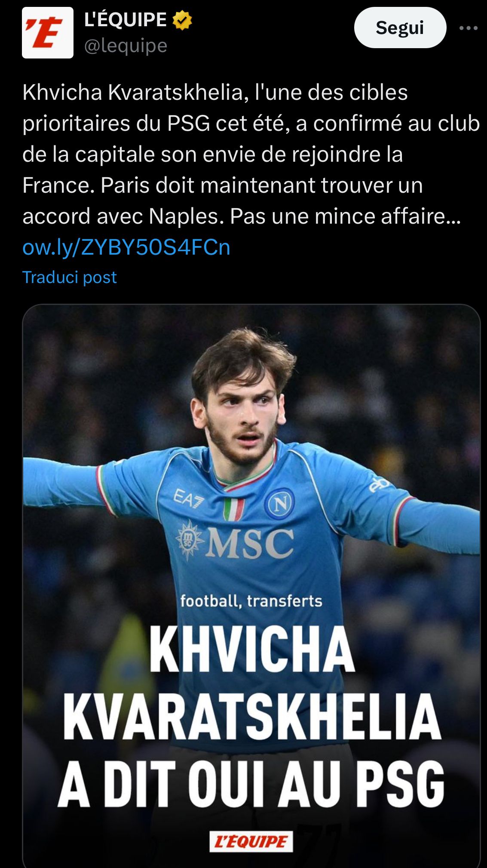Screen dimensions: 487x868
Task: Open the three-dot more options menu
Action: [x=469, y=28]
